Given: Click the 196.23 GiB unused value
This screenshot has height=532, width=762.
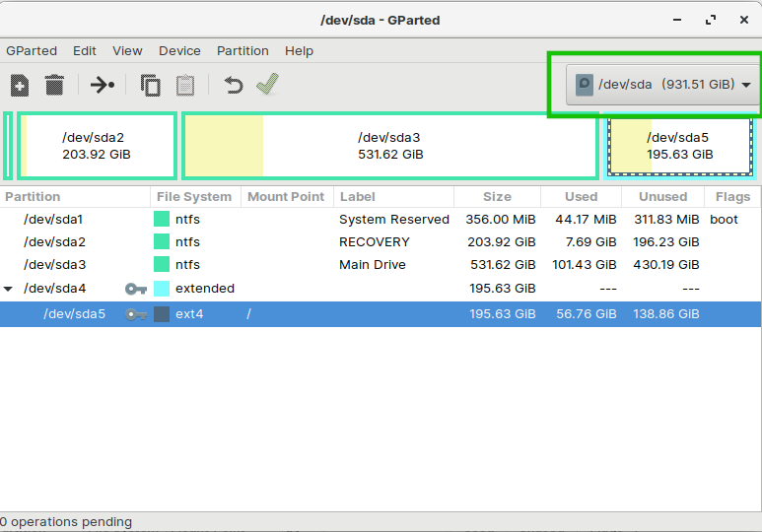Looking at the screenshot, I should (x=666, y=241).
